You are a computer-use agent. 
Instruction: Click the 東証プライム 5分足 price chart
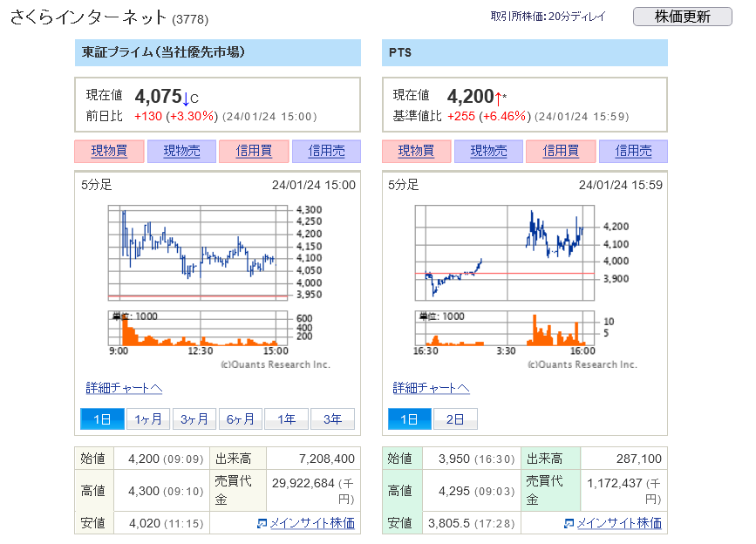pos(199,253)
